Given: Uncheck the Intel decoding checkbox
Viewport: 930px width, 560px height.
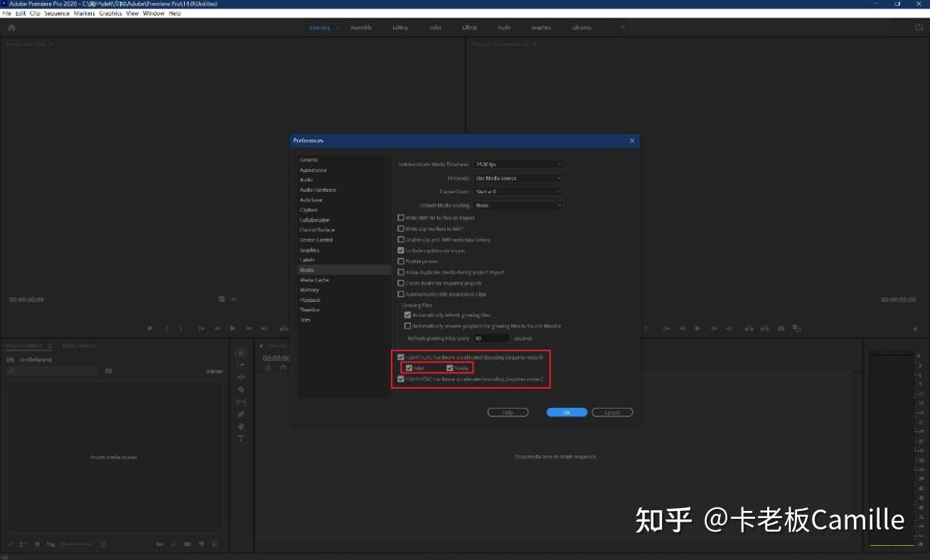Looking at the screenshot, I should point(409,368).
